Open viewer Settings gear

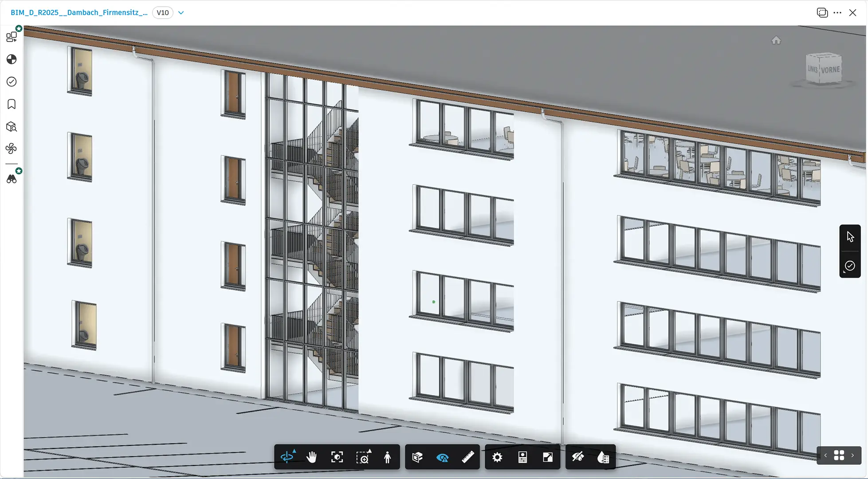tap(497, 457)
